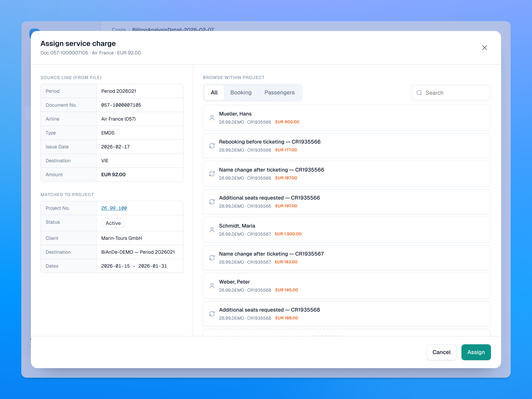Click the EUR 197.00 additional seats amount
The width and height of the screenshot is (532, 399).
coord(286,206)
